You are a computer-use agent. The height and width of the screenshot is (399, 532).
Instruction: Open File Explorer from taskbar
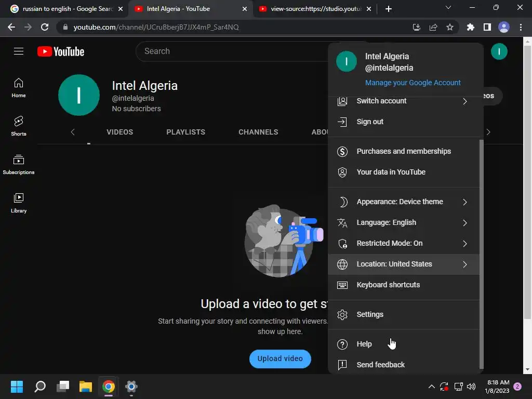(x=86, y=387)
